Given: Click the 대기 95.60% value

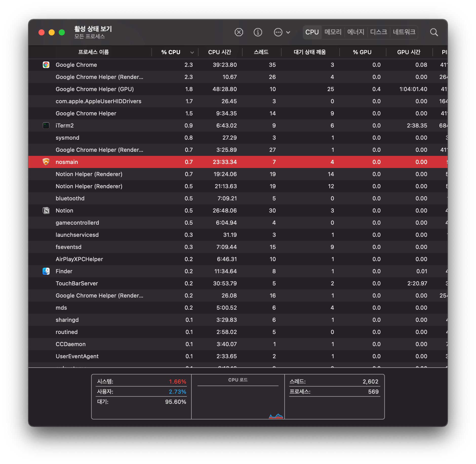Looking at the screenshot, I should click(x=175, y=402).
